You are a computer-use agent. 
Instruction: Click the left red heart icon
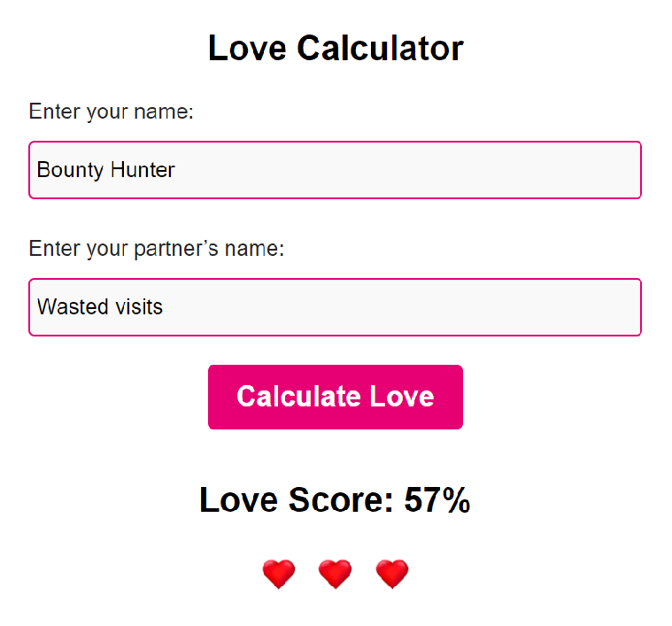pyautogui.click(x=278, y=575)
